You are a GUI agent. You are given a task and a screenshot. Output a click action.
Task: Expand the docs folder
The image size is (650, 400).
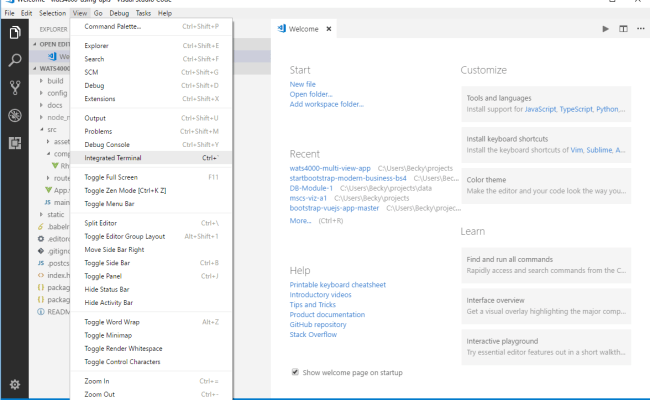point(41,105)
